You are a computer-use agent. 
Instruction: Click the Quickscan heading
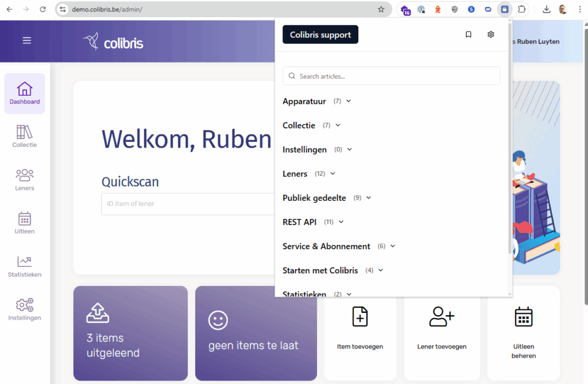tap(130, 182)
